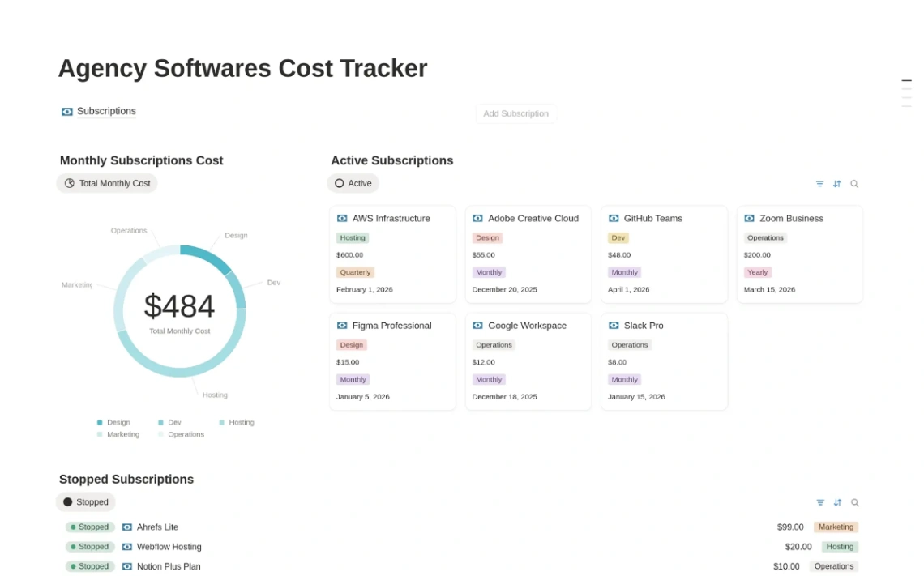The image size is (924, 576).
Task: Select the Stopped view tab
Action: pos(85,502)
